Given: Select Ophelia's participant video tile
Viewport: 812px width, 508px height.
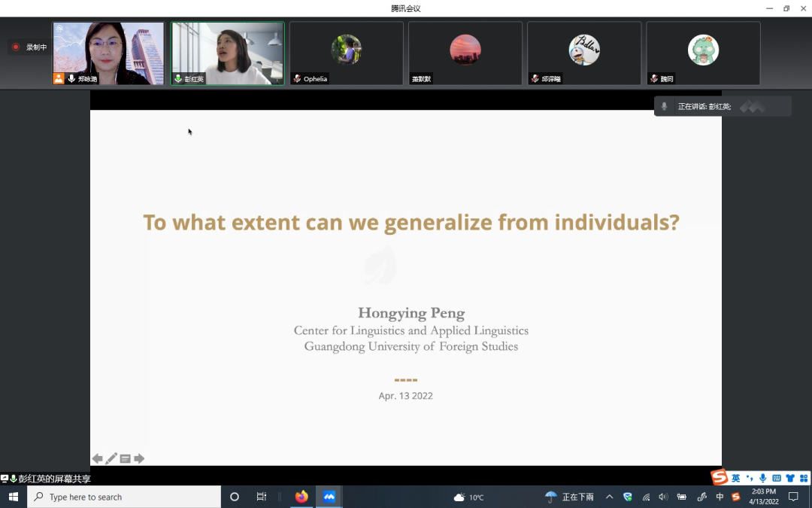Looking at the screenshot, I should click(346, 53).
